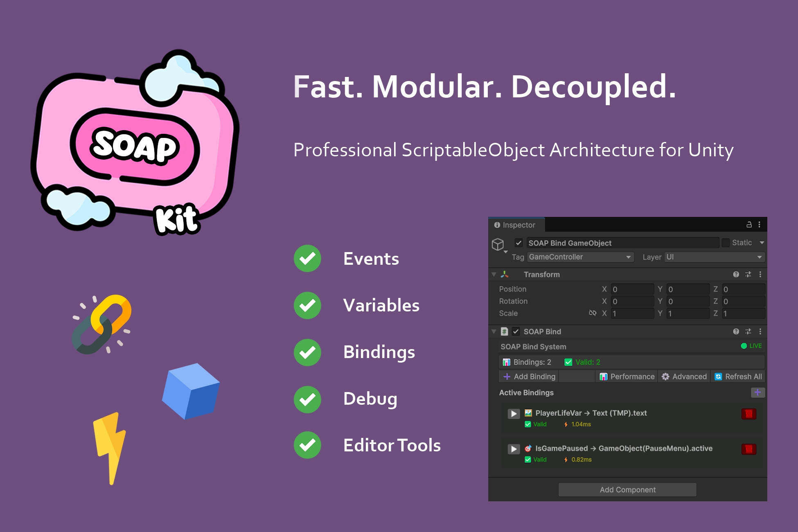Click the Inspector lock icon
This screenshot has height=532, width=798.
pos(748,225)
